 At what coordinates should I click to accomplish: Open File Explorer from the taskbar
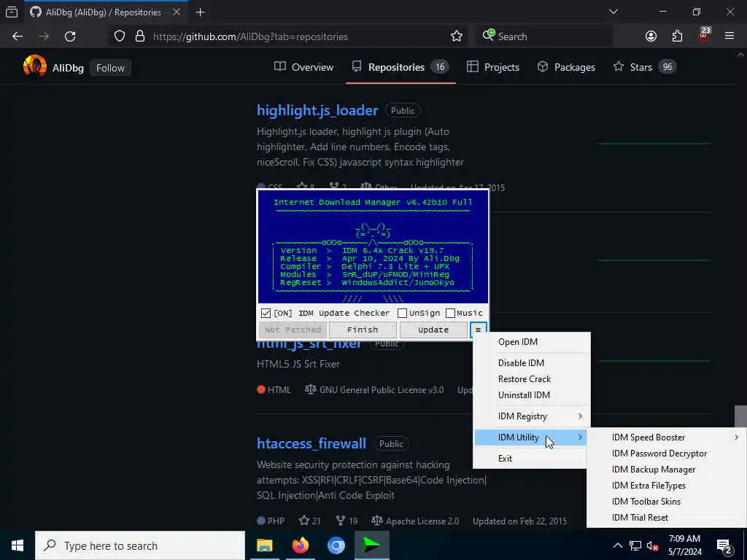pyautogui.click(x=264, y=545)
